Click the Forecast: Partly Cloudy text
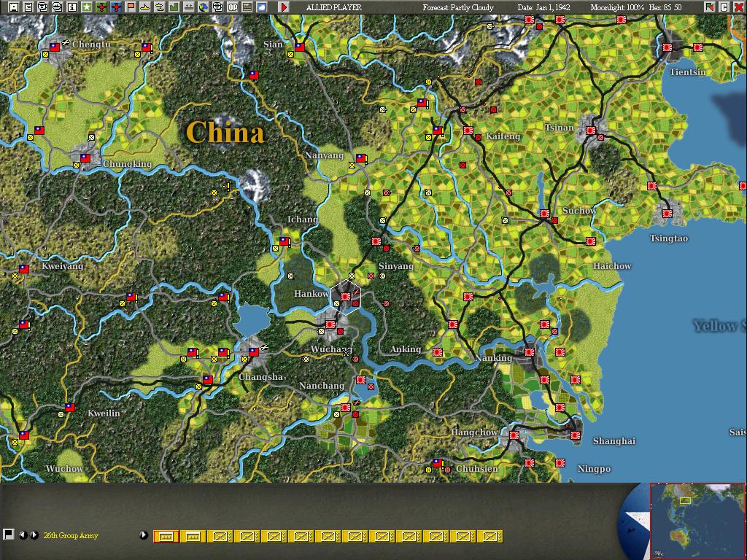 point(458,7)
